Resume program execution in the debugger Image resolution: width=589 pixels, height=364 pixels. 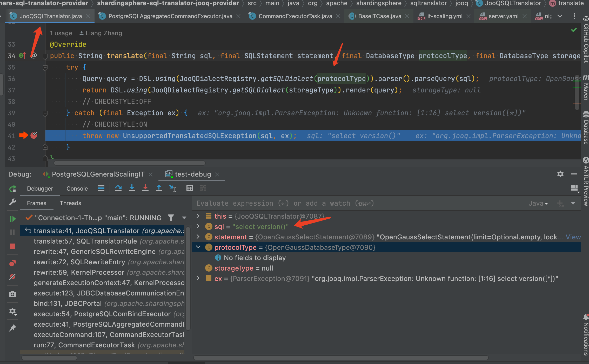[13, 219]
